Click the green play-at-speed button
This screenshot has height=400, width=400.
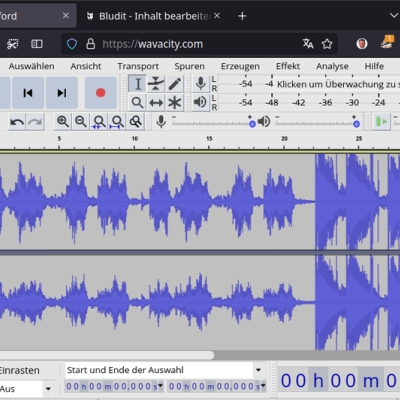pyautogui.click(x=381, y=122)
